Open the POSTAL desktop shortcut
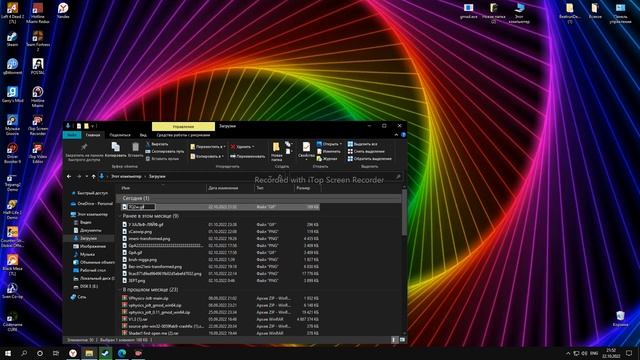This screenshot has height=360, width=640. coord(38,67)
